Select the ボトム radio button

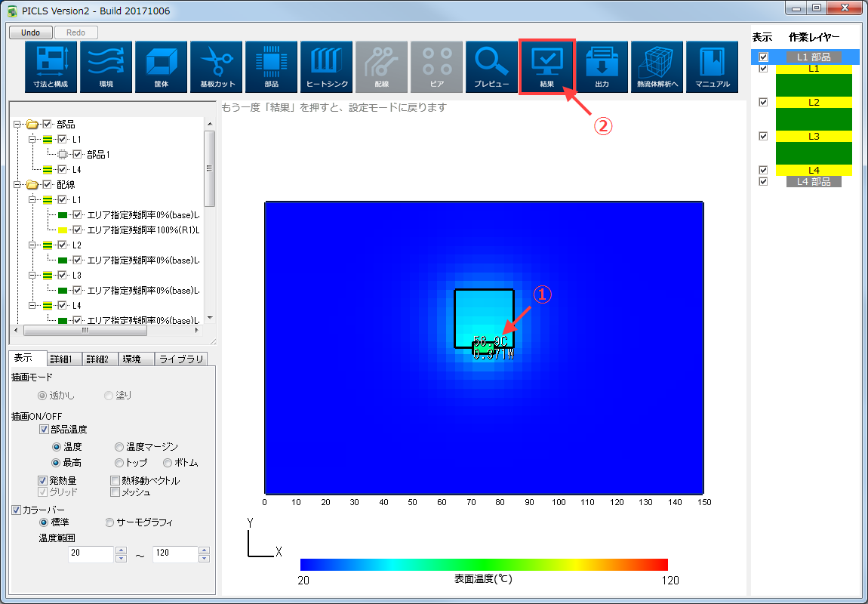pos(167,463)
